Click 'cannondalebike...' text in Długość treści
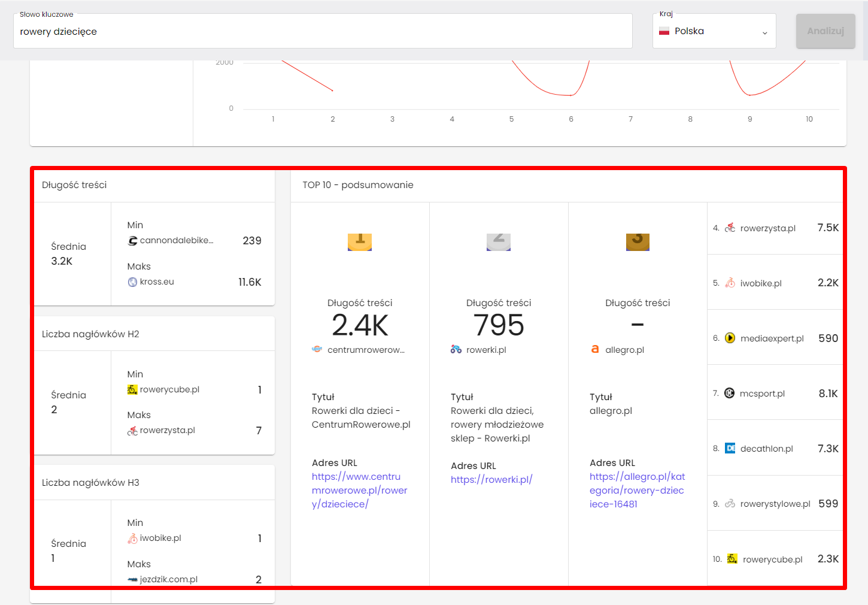The image size is (868, 605). 177,240
